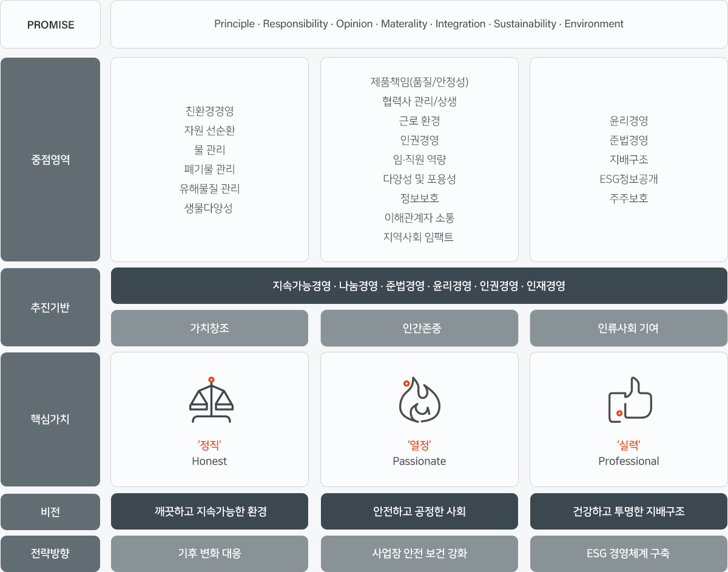Click the red '열정' label
The height and width of the screenshot is (572, 728).
[419, 445]
